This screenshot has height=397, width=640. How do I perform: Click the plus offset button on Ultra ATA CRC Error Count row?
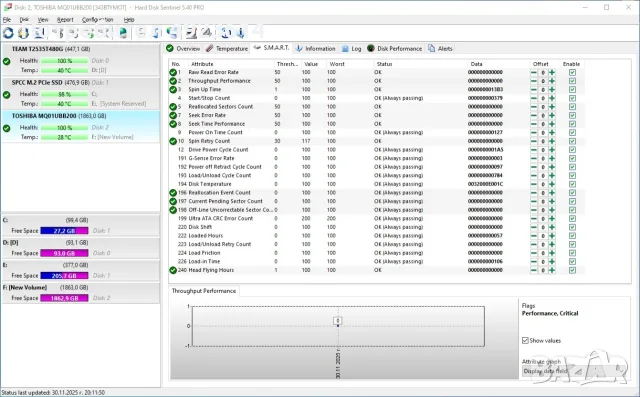(x=552, y=219)
